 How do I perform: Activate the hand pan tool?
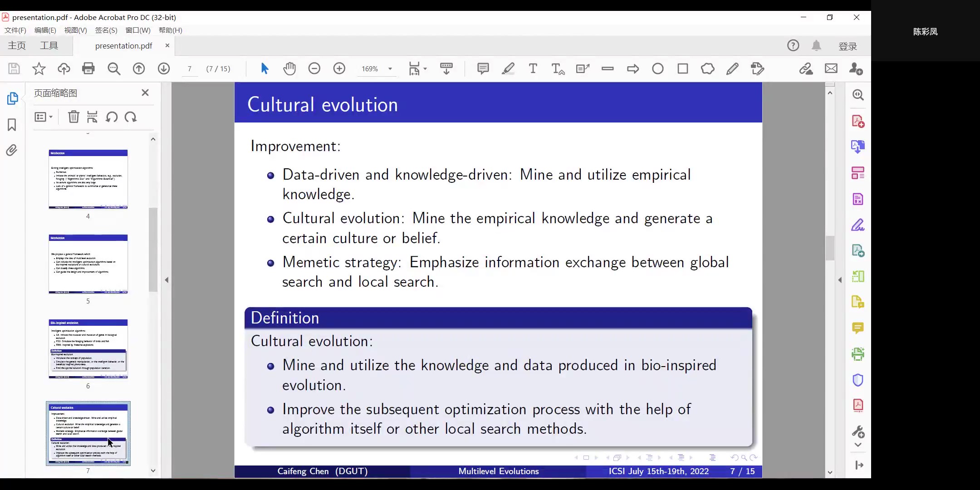[x=289, y=69]
